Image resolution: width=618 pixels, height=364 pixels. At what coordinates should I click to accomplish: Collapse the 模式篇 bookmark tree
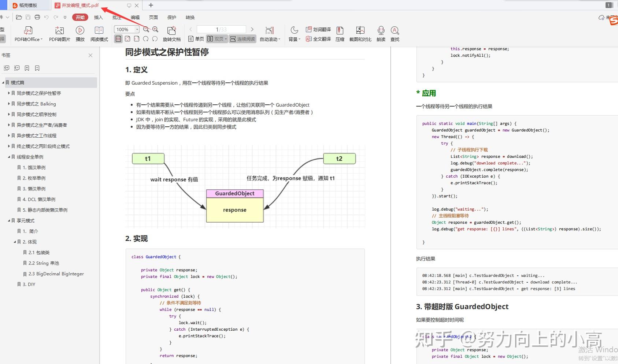(3, 83)
